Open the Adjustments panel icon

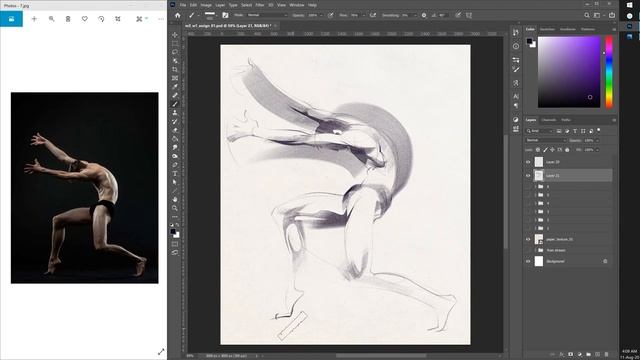coord(516,120)
